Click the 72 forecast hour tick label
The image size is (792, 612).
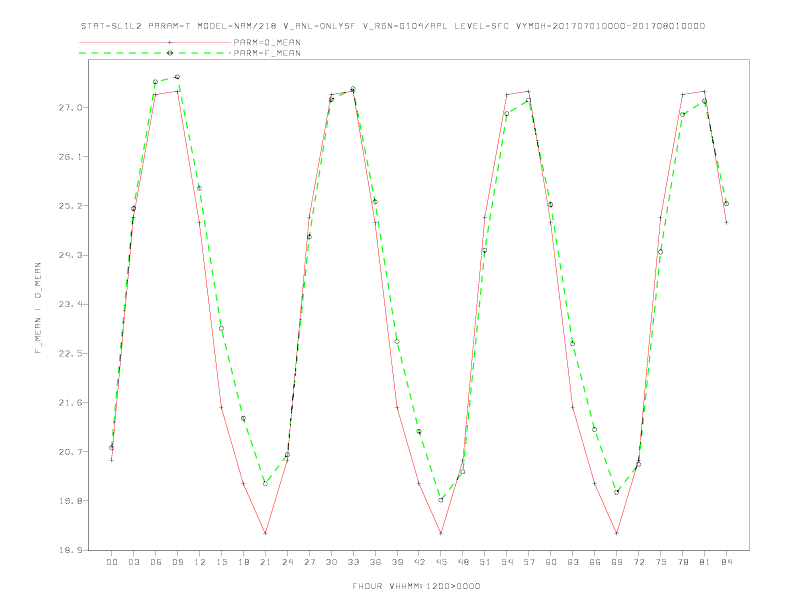(638, 562)
